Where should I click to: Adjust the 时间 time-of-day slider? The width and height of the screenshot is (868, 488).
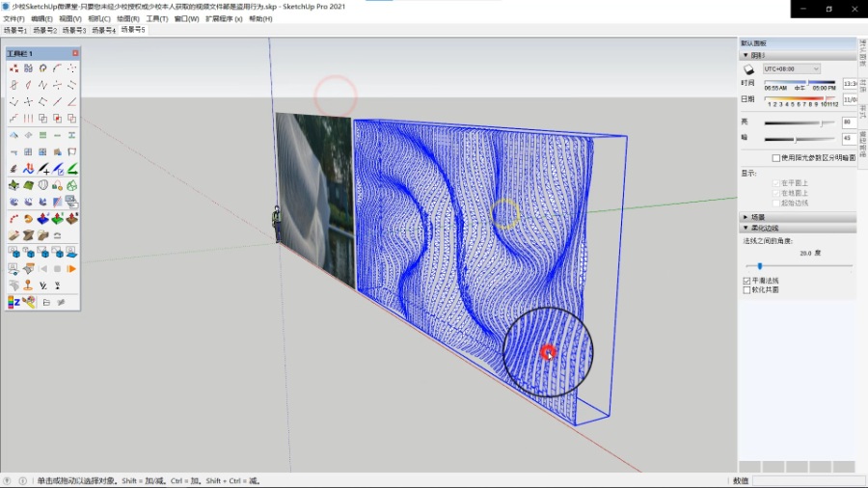[x=800, y=82]
